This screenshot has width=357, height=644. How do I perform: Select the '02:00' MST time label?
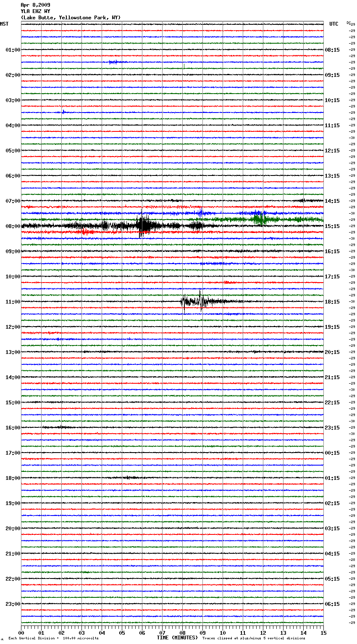[13, 75]
